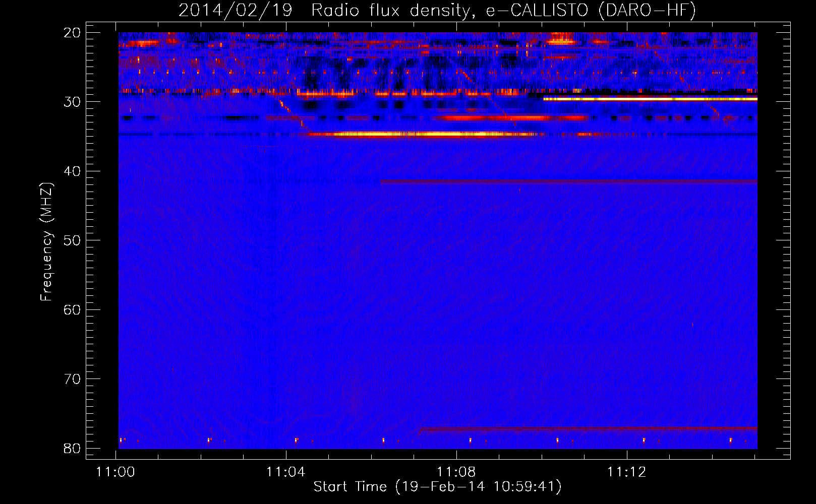Click the 30 frequency tick label
816x504 pixels.
(73, 102)
